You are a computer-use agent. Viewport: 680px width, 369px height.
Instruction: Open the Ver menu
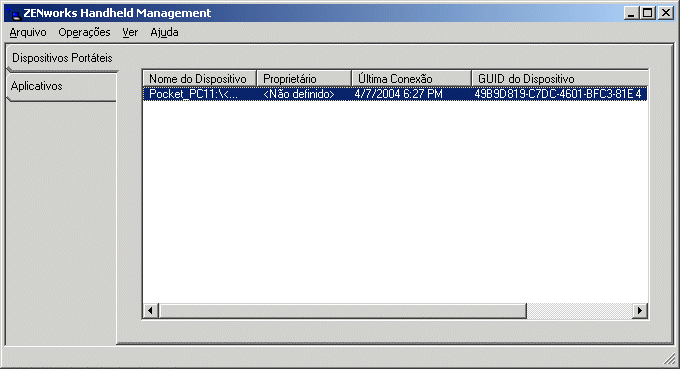click(130, 33)
